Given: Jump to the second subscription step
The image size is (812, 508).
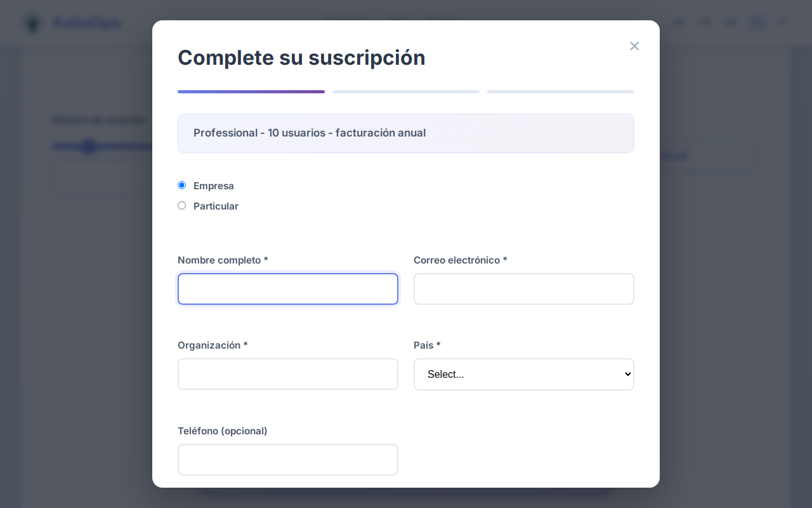Looking at the screenshot, I should coord(405,91).
